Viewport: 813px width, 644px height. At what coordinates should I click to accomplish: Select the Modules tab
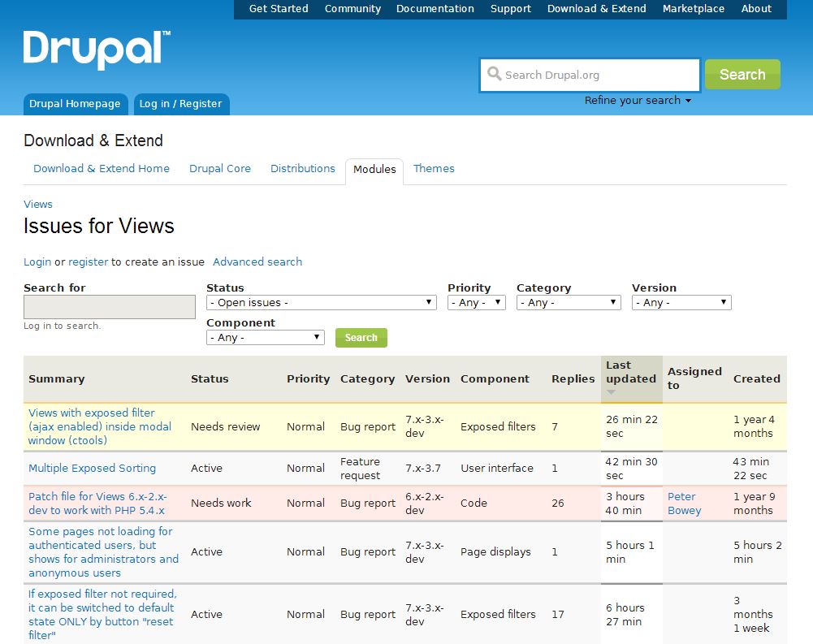tap(374, 170)
